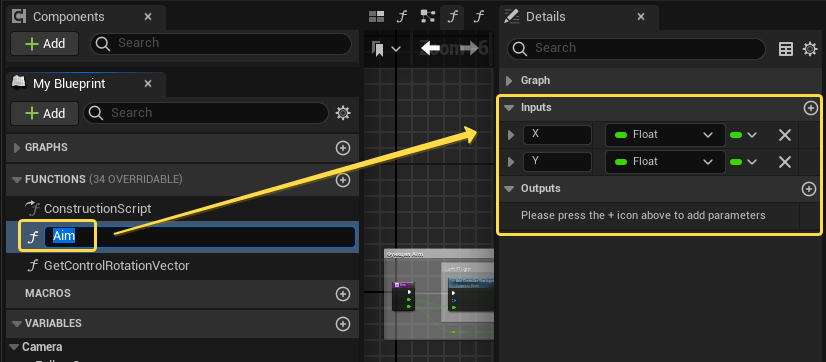Remove the Y input parameter
Image resolution: width=826 pixels, height=362 pixels.
pyautogui.click(x=785, y=162)
